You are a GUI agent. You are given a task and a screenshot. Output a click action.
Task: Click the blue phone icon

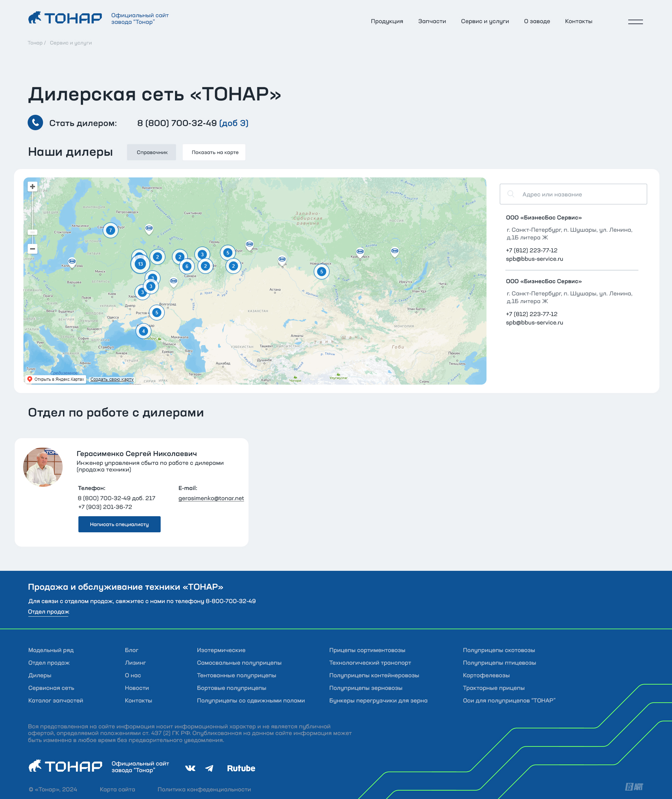[x=35, y=122]
